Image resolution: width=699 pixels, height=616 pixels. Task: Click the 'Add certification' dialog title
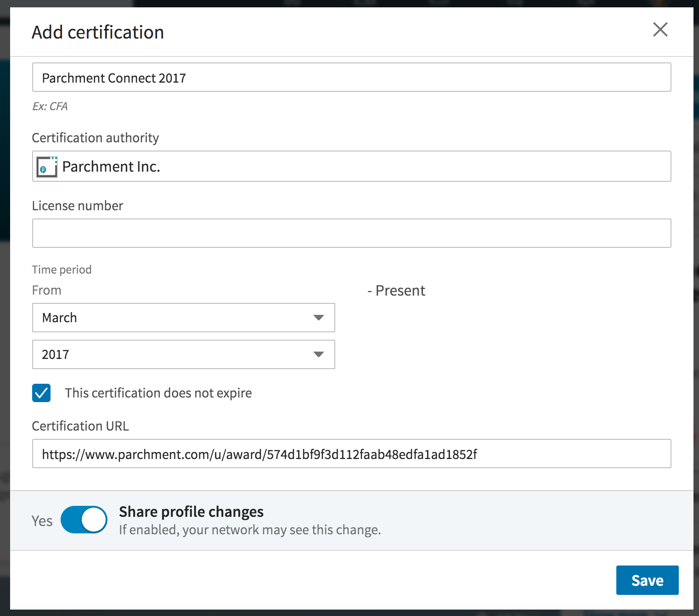pyautogui.click(x=98, y=33)
